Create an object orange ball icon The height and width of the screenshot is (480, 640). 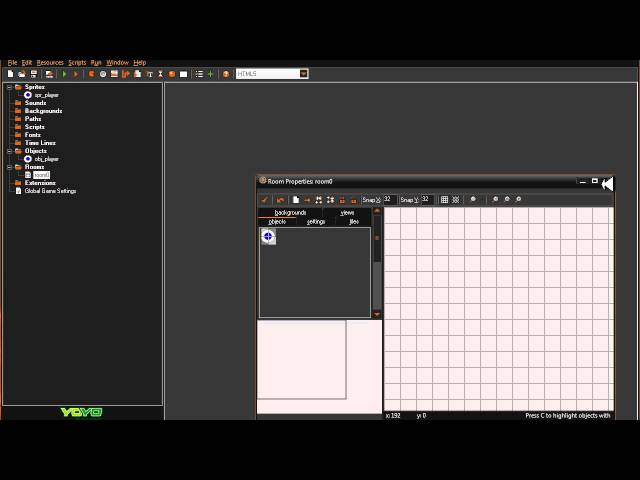tap(172, 74)
